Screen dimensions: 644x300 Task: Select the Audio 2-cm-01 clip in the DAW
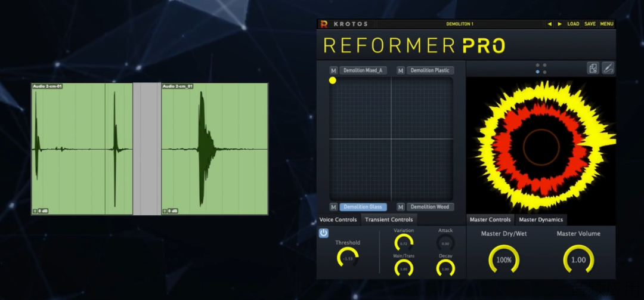click(82, 149)
